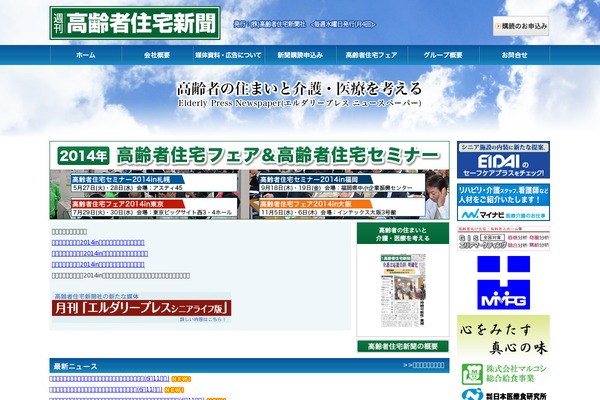Open the 月刊エルダリープレス シニアライフ版 banner

pos(141,308)
